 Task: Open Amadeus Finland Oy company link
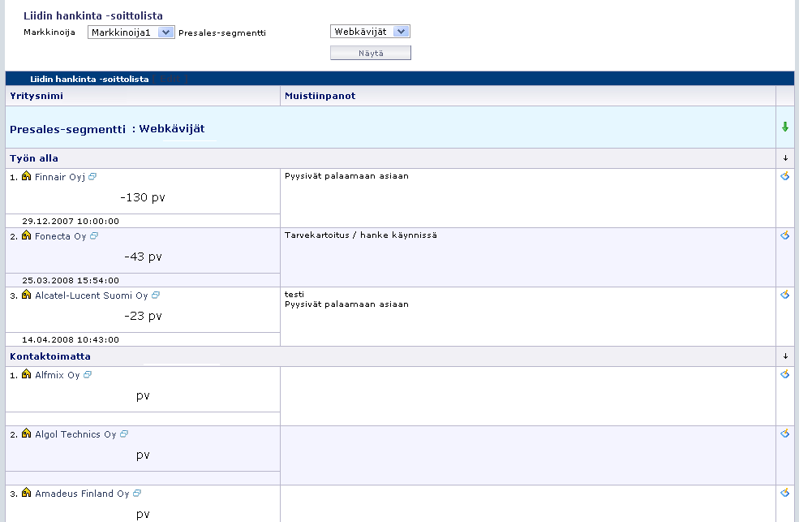coord(82,494)
